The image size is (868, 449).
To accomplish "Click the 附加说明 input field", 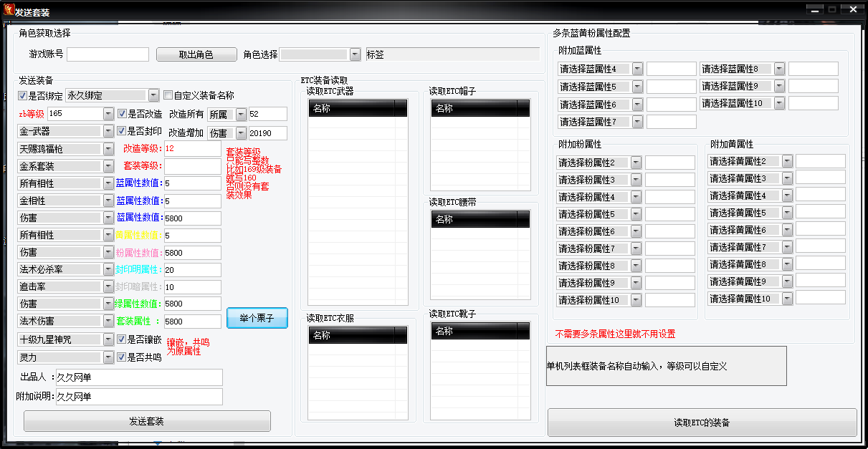I will click(x=139, y=397).
